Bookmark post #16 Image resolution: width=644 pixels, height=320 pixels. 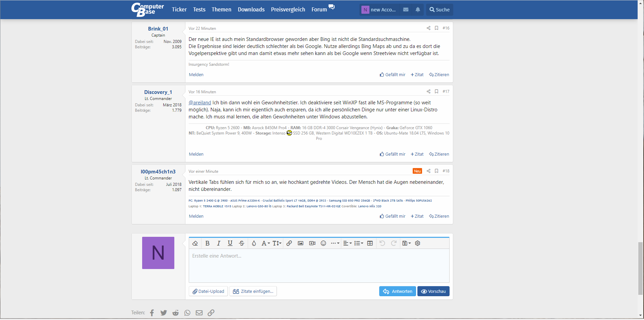pyautogui.click(x=436, y=28)
